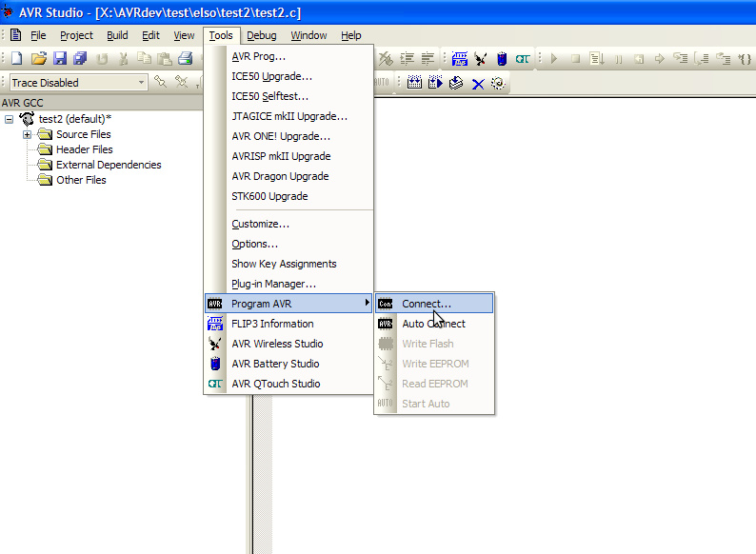Open the Project menu
The width and height of the screenshot is (756, 554).
pyautogui.click(x=76, y=35)
